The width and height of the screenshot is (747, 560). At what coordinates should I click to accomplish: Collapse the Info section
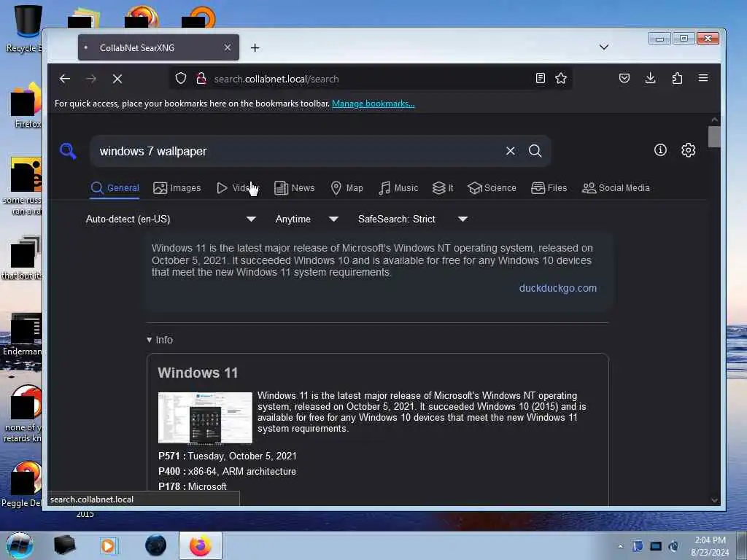coord(160,340)
